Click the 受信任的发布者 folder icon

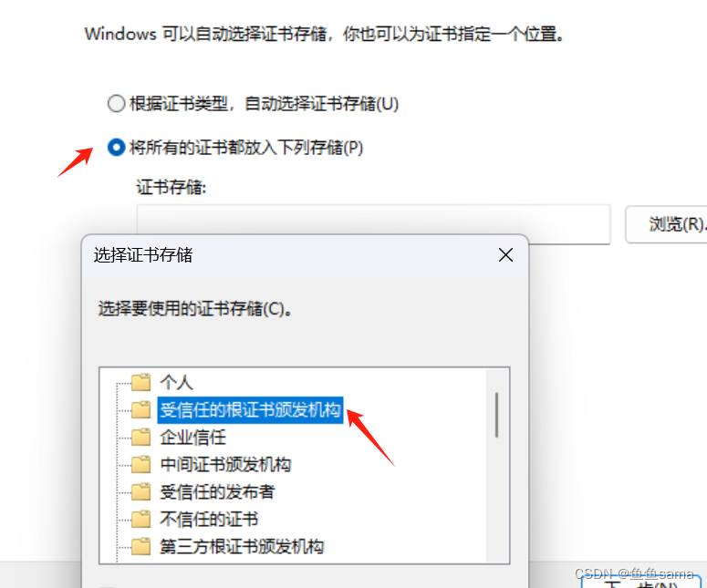coord(141,492)
